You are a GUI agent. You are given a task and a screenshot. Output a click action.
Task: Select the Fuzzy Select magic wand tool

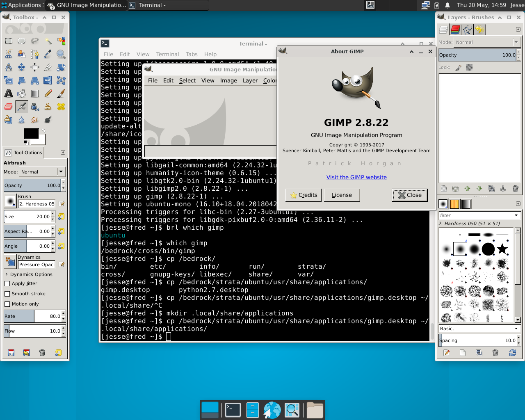pyautogui.click(x=48, y=41)
